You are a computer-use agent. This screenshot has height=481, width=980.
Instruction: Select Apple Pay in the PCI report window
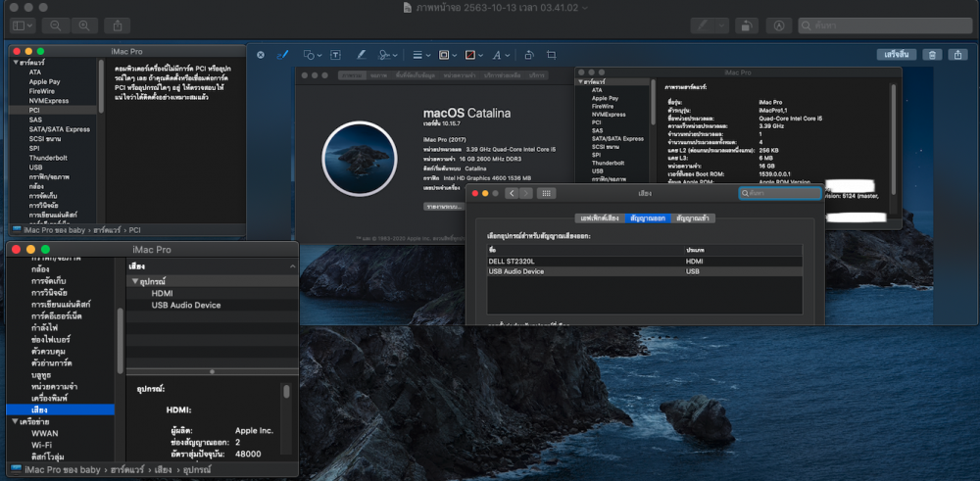44,82
